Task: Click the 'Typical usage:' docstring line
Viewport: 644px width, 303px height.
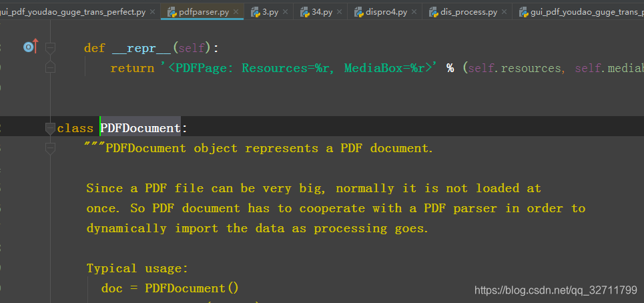Action: coord(137,269)
